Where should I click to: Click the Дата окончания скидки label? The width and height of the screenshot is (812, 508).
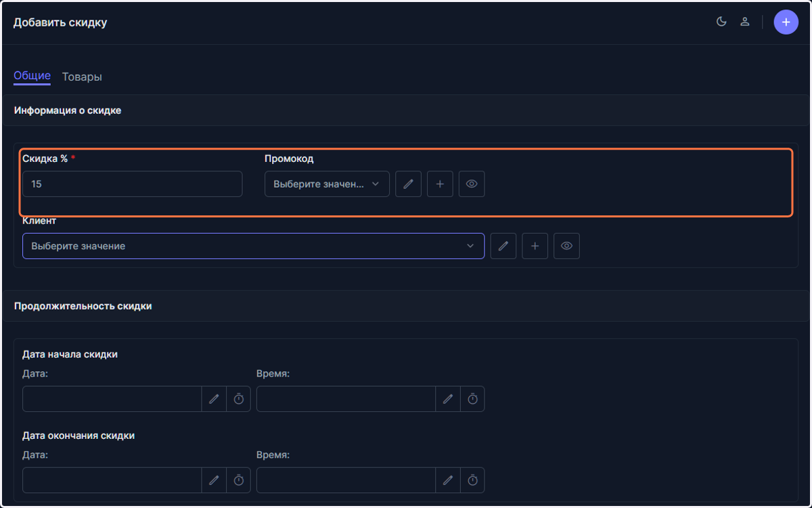78,436
